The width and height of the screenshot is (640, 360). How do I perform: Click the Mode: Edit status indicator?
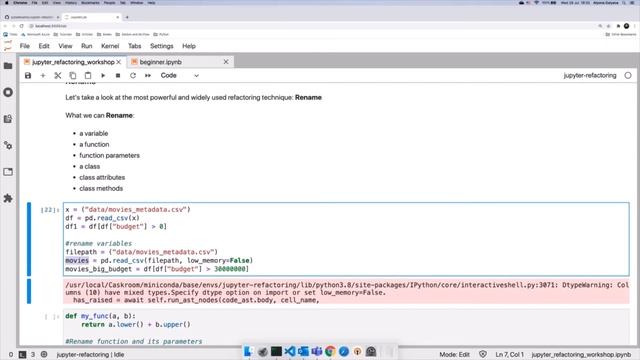[454, 355]
